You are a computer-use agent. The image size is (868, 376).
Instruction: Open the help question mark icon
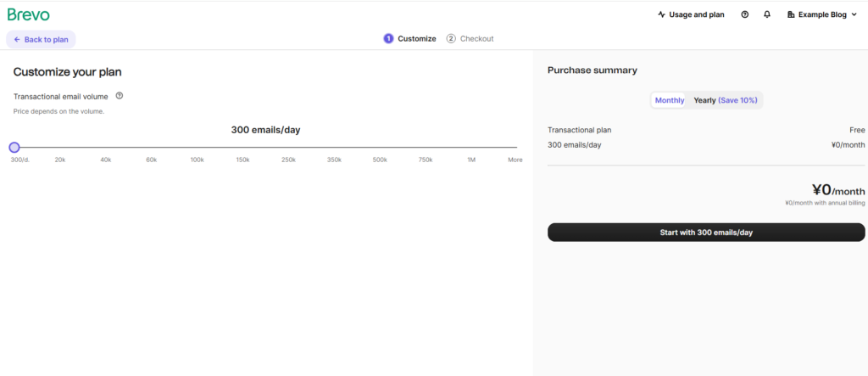pos(744,14)
